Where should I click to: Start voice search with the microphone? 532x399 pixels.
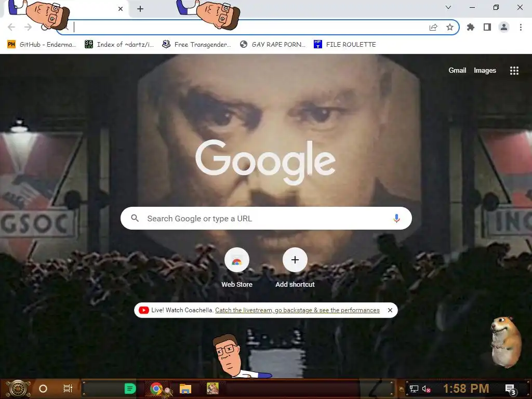click(396, 218)
